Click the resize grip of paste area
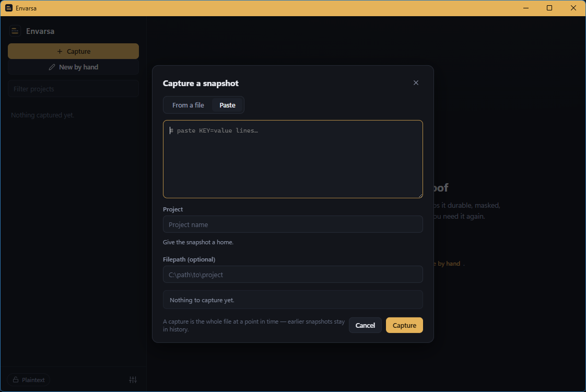This screenshot has height=392, width=586. tap(420, 195)
